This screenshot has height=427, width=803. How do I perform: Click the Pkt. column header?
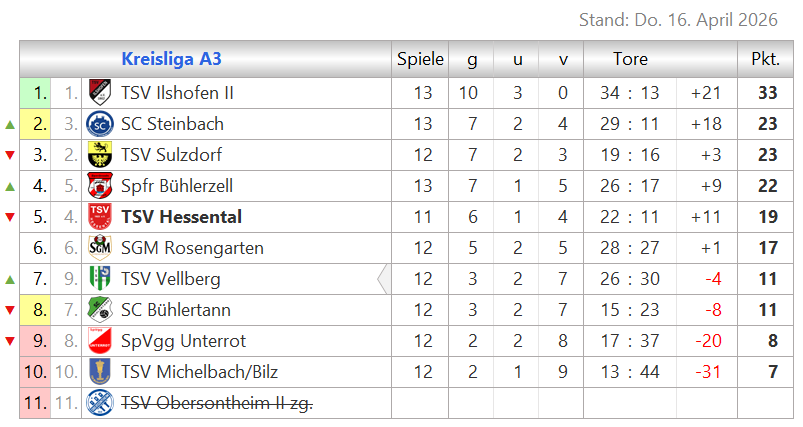click(765, 59)
